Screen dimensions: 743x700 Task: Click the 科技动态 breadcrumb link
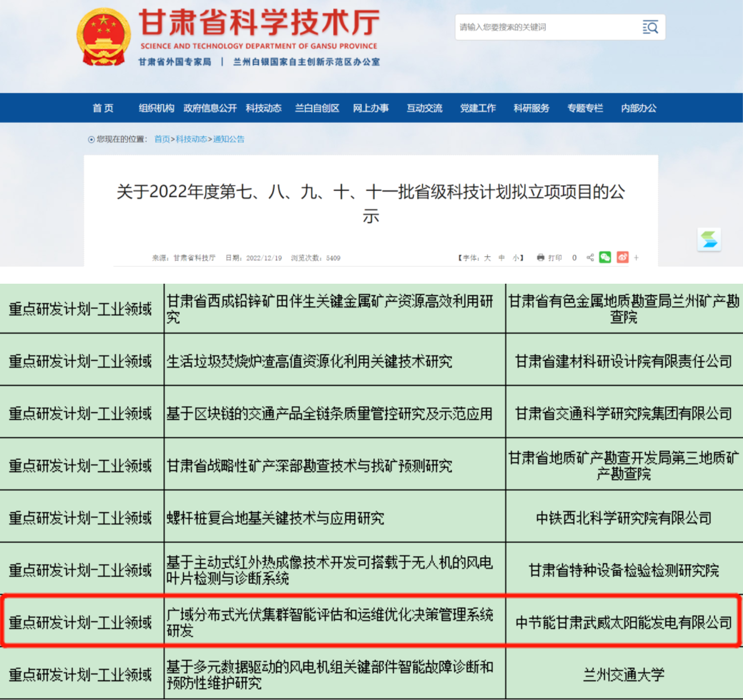[x=191, y=139]
